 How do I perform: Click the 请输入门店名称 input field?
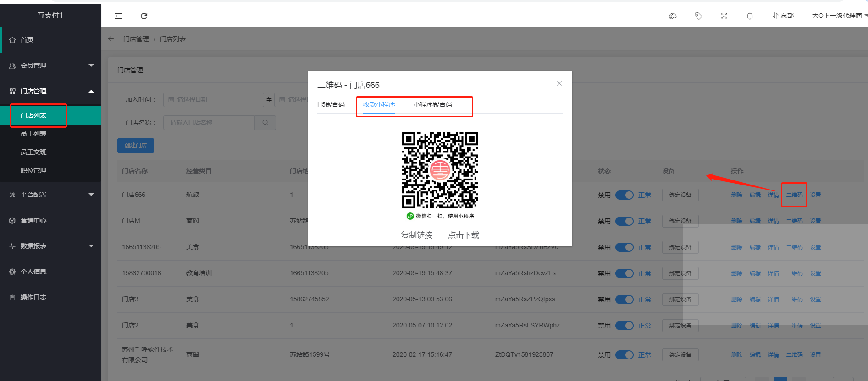point(209,122)
